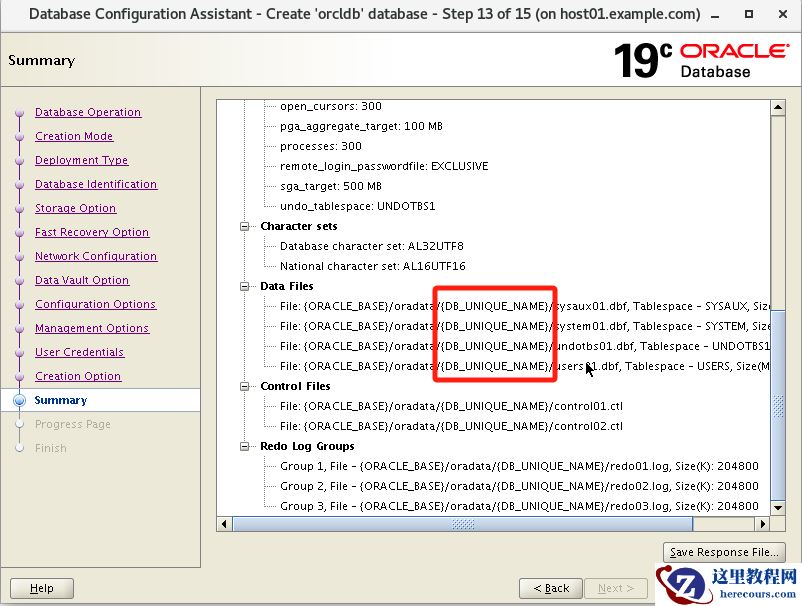Select the open_cursors: 300 row
Screen dimensions: 802x606
pos(330,106)
